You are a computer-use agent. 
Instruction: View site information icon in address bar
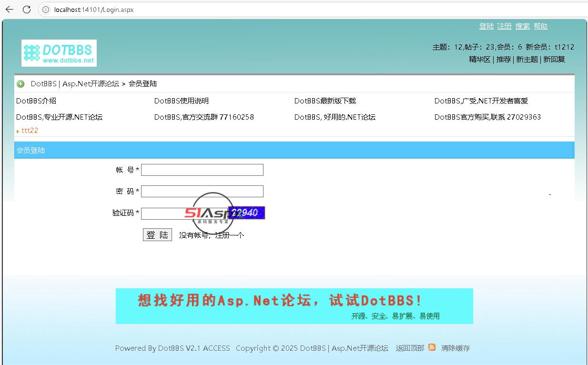[x=46, y=10]
